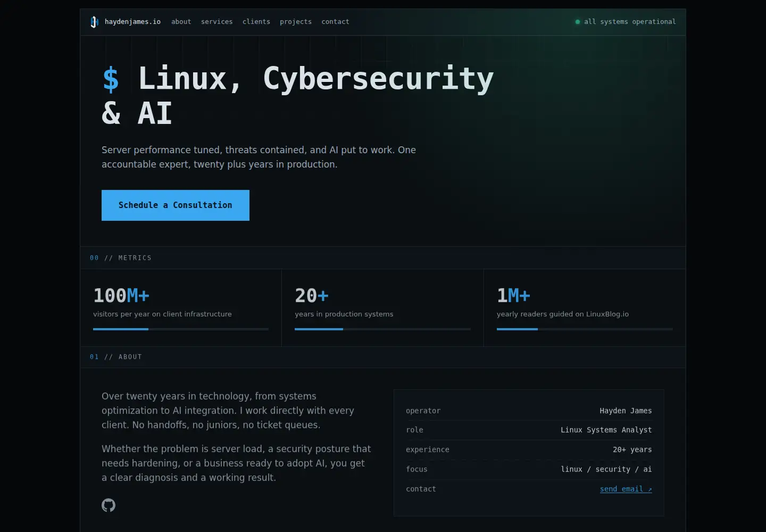Click the 20+ years progress bar

[382, 329]
